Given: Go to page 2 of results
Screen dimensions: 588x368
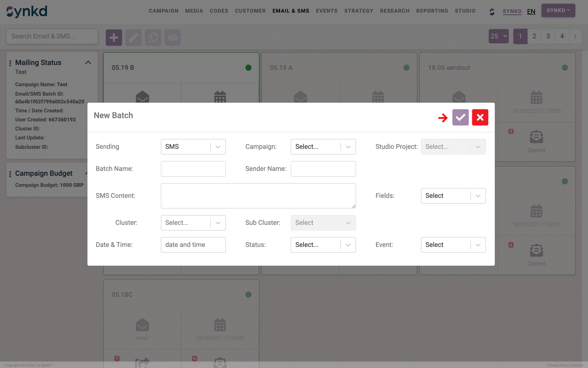Looking at the screenshot, I should pos(534,36).
